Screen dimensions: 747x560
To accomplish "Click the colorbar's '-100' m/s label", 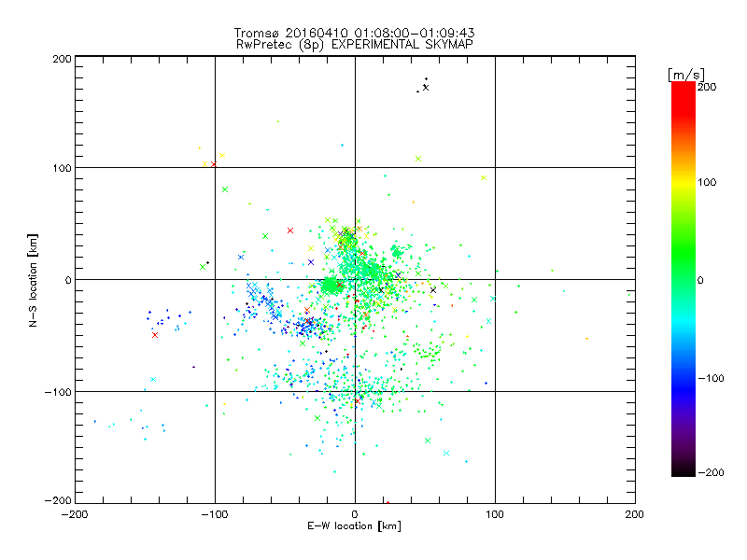I will coord(711,378).
